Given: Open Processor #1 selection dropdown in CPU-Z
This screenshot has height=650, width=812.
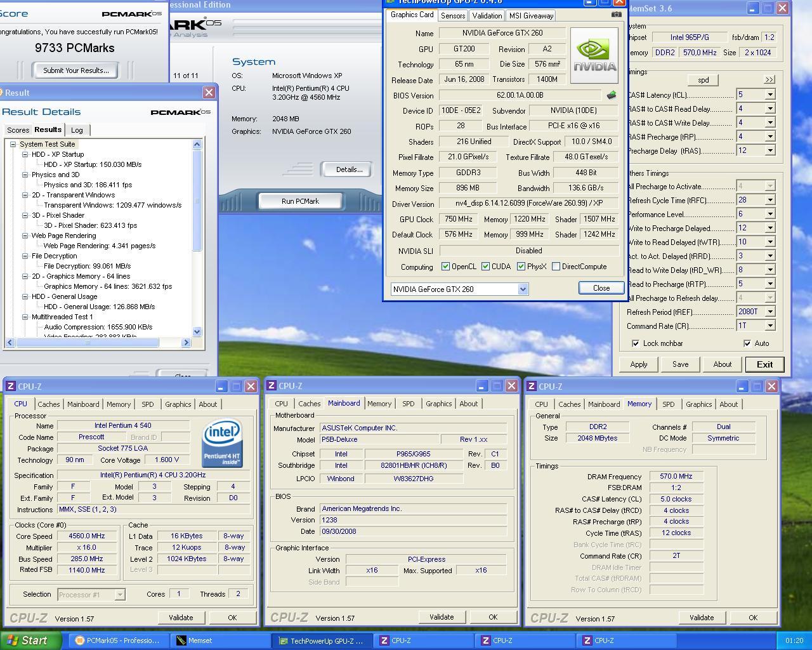Looking at the screenshot, I should click(x=120, y=595).
